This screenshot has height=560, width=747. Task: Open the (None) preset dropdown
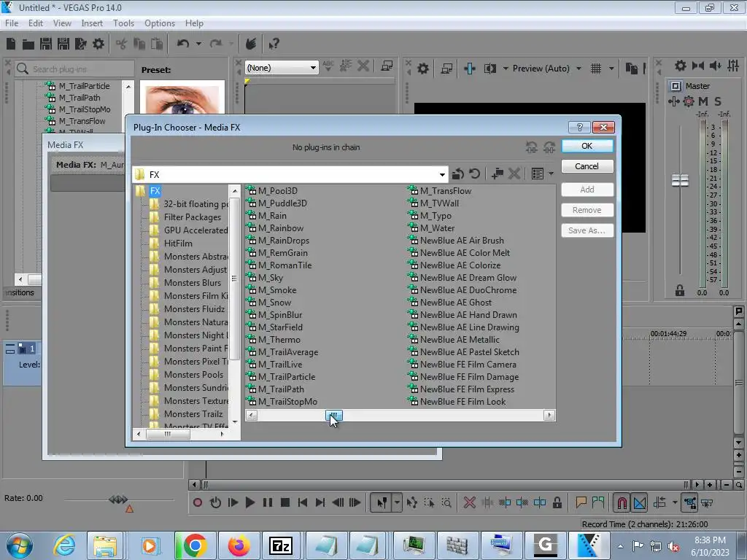pos(312,68)
